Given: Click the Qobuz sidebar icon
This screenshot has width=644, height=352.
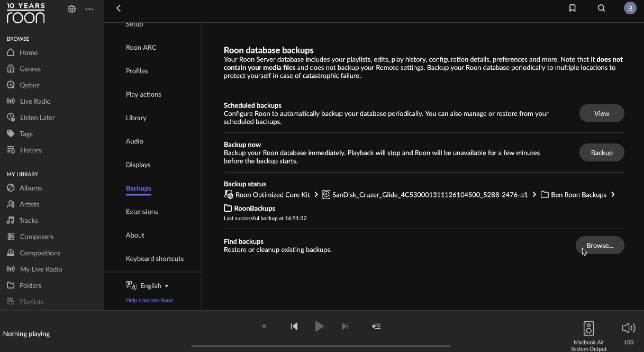Looking at the screenshot, I should tap(11, 85).
